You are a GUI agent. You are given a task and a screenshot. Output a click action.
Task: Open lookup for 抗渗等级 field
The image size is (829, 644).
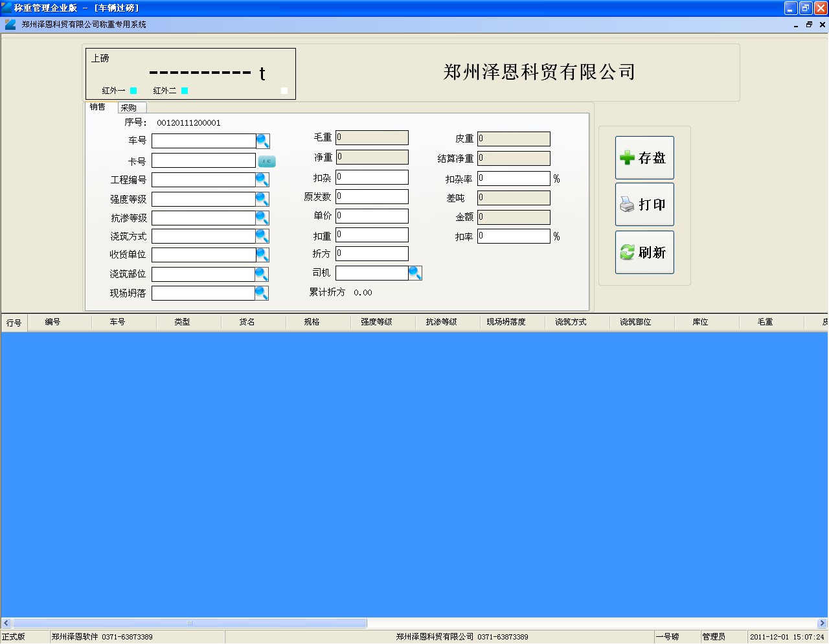[x=262, y=218]
